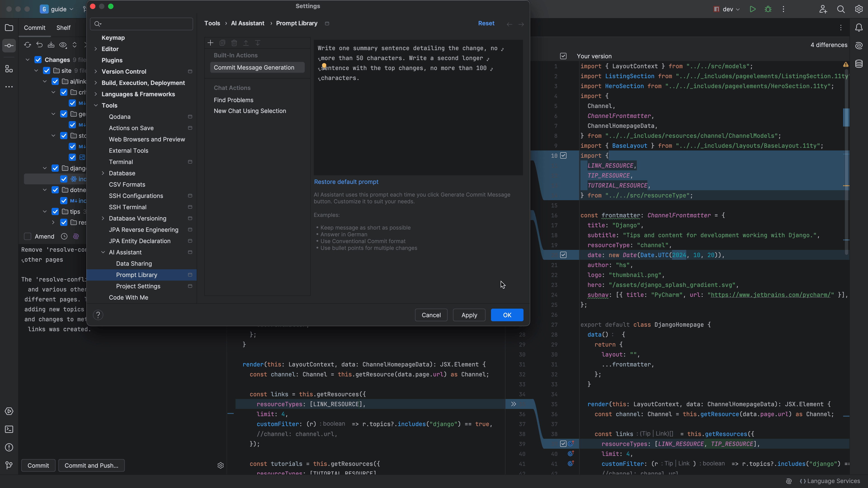Click the Restore default prompt link
The height and width of the screenshot is (488, 868).
(x=346, y=182)
